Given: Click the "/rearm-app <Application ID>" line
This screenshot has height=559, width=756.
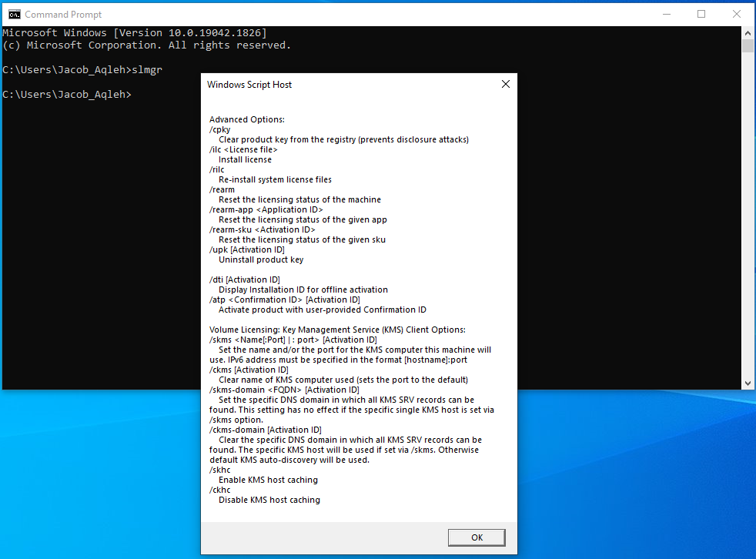Looking at the screenshot, I should click(266, 209).
